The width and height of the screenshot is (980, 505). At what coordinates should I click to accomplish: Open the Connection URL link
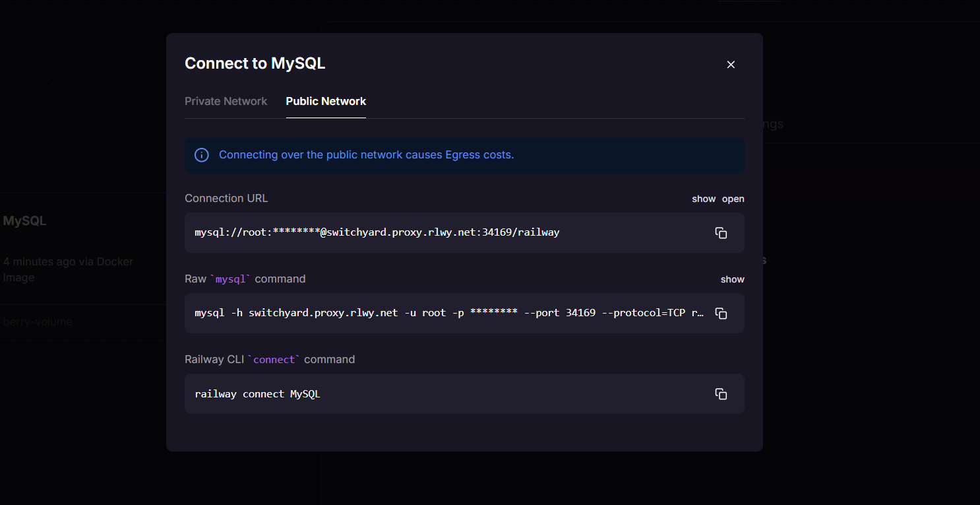[733, 199]
